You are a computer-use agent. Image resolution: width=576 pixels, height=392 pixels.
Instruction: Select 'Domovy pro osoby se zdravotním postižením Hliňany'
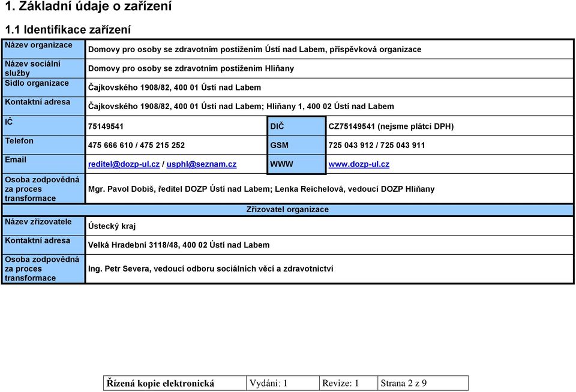(x=191, y=68)
